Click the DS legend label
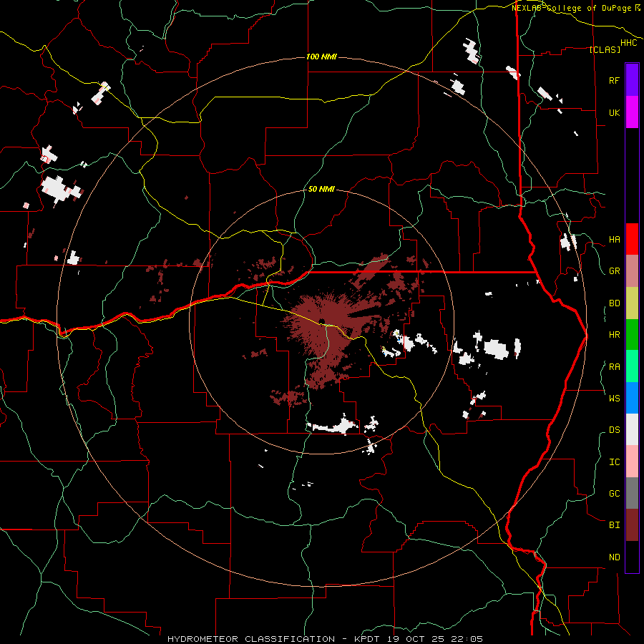Viewport: 644px width, 644px height. (614, 430)
